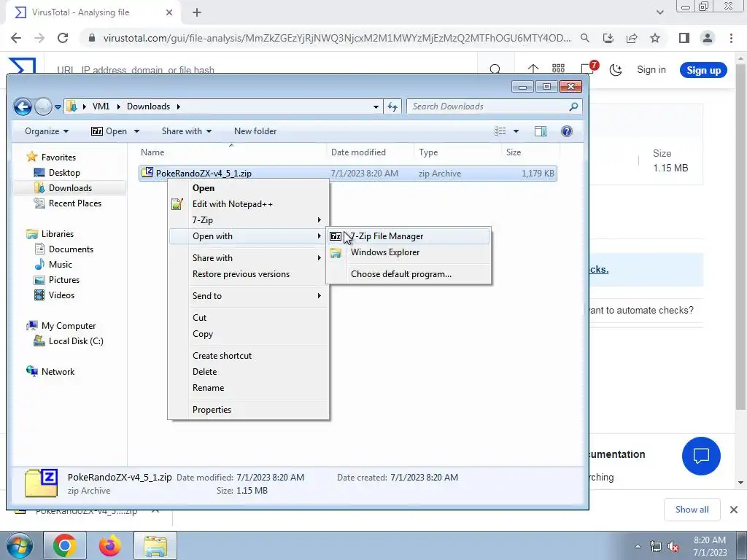The height and width of the screenshot is (560, 747).
Task: Choose Copy from the context menu
Action: 248,334
